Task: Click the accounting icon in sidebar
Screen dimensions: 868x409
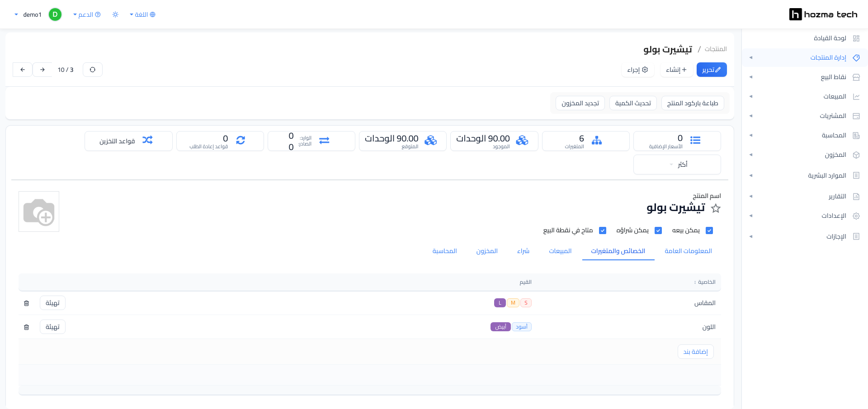Action: point(856,136)
